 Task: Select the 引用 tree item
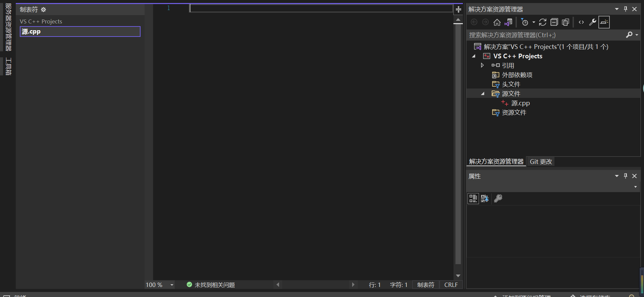[508, 66]
